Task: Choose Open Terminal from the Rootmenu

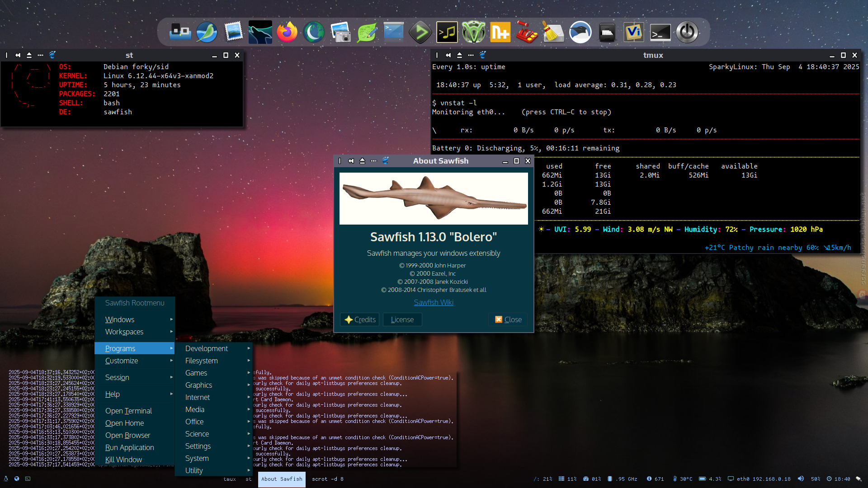Action: (x=135, y=411)
